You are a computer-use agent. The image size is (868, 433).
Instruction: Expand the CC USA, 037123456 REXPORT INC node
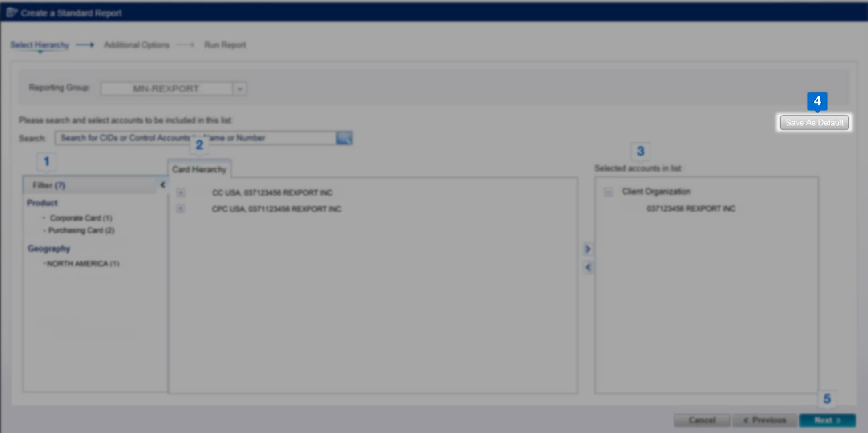[181, 192]
